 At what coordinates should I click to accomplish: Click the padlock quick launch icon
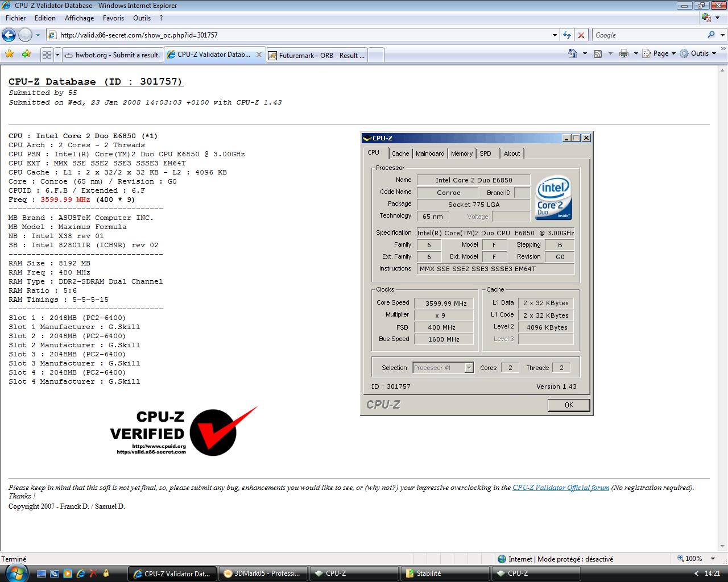pyautogui.click(x=106, y=573)
